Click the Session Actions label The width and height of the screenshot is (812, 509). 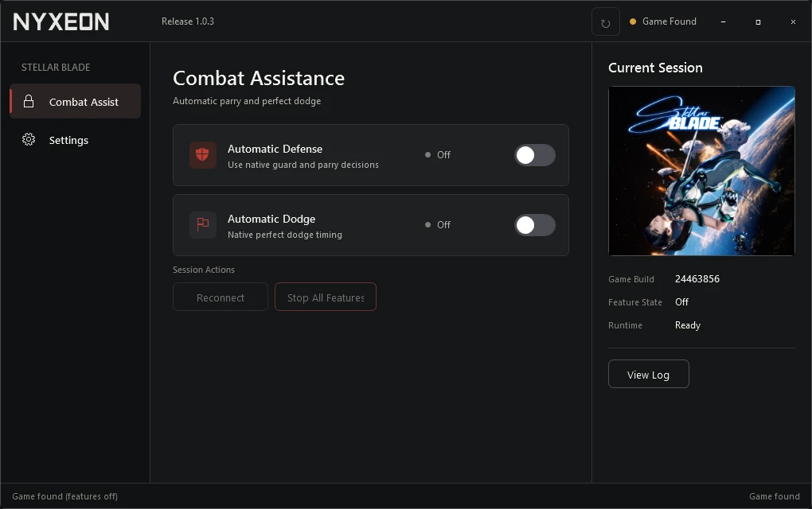point(204,270)
